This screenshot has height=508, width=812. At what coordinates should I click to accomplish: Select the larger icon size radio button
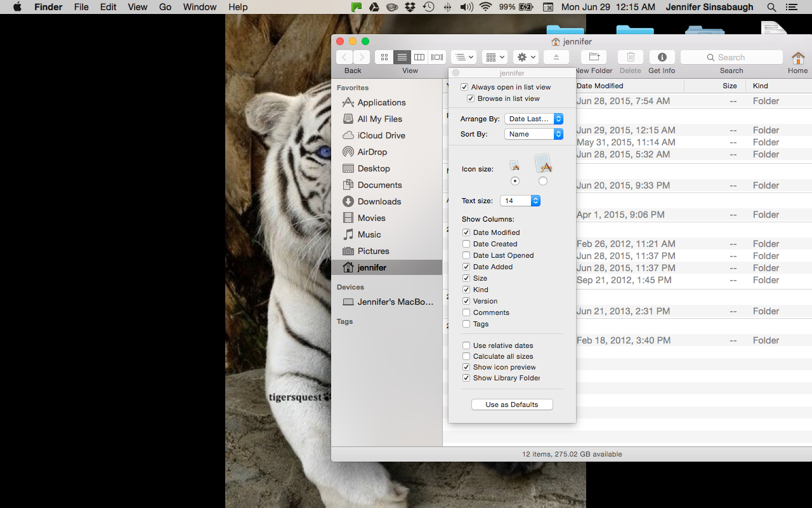542,181
